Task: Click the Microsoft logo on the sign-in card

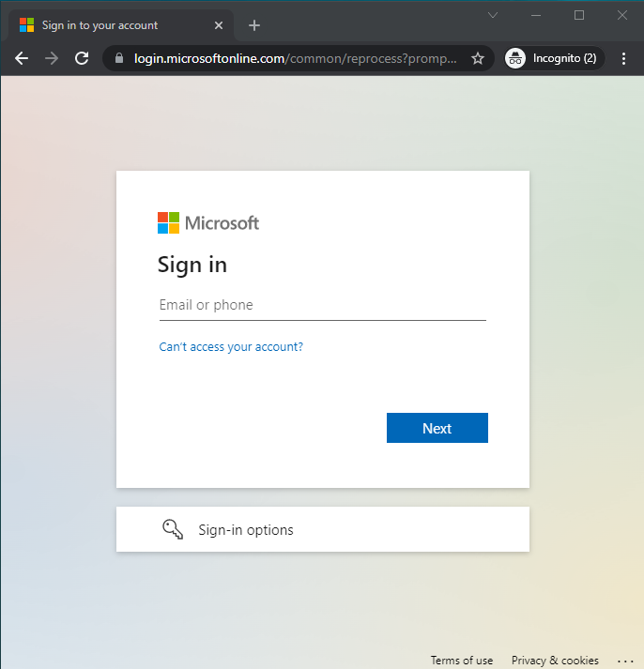Action: (x=208, y=222)
